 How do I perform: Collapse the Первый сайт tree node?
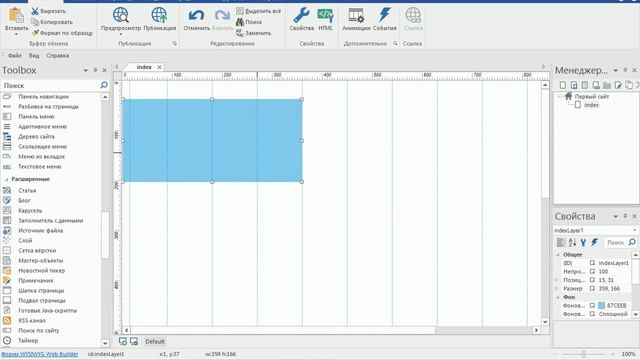coord(560,97)
